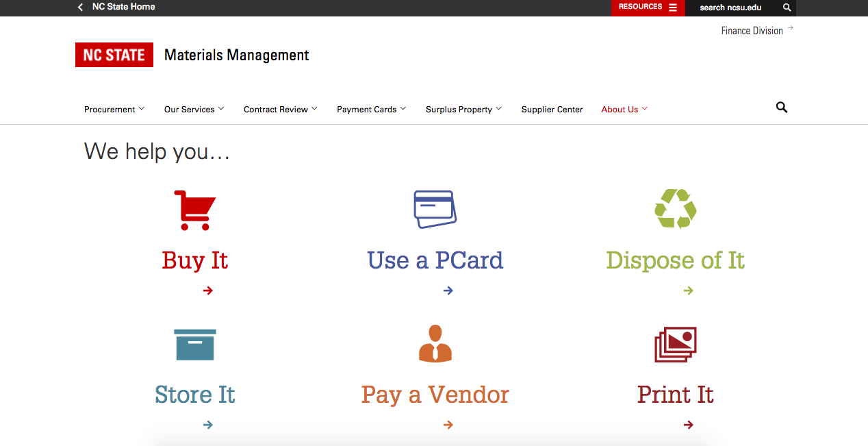Click the arrow under Dispose of It

pyautogui.click(x=689, y=290)
